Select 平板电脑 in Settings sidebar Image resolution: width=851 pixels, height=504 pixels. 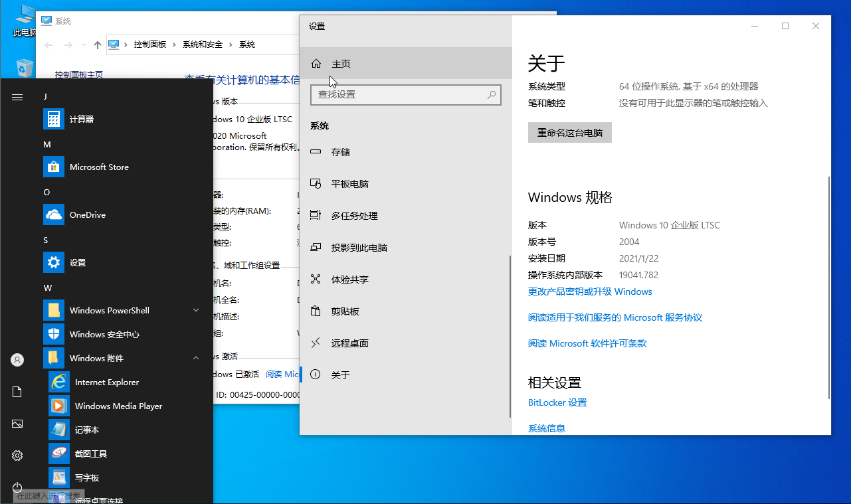[406, 184]
